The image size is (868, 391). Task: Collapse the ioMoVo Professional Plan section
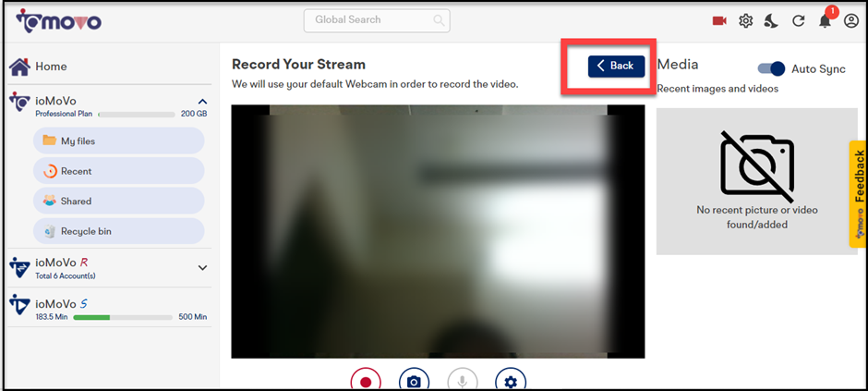202,102
